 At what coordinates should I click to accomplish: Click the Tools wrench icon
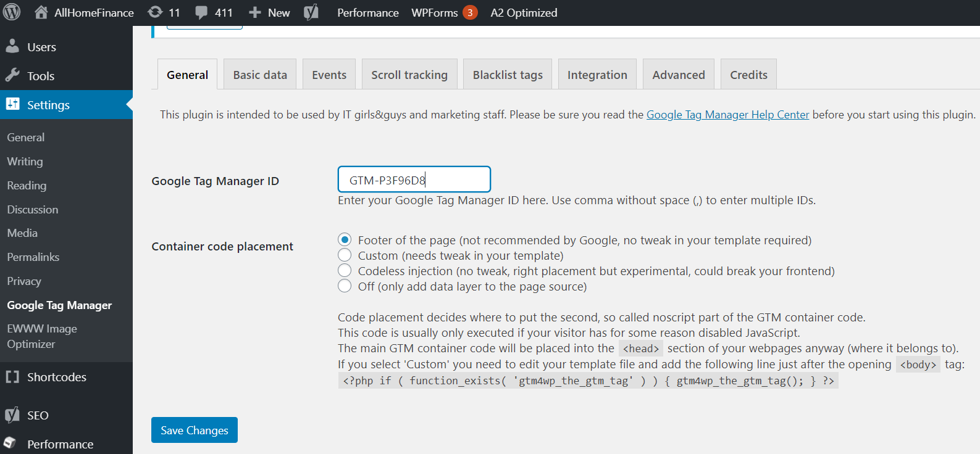point(12,75)
